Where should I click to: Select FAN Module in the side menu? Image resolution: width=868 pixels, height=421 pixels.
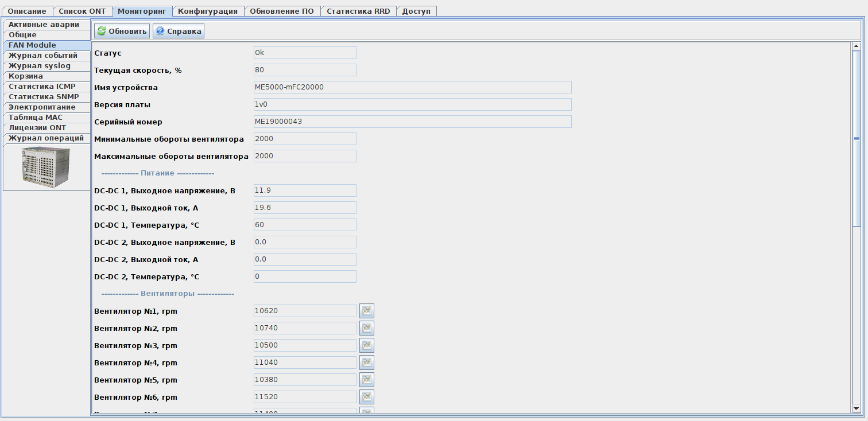pyautogui.click(x=47, y=45)
